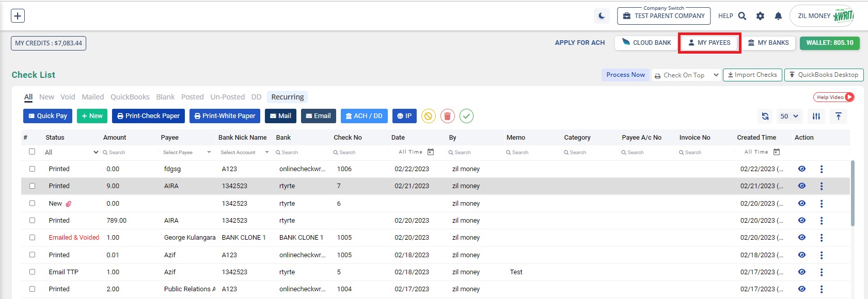Switch to the Un-Posted tab

[x=228, y=97]
